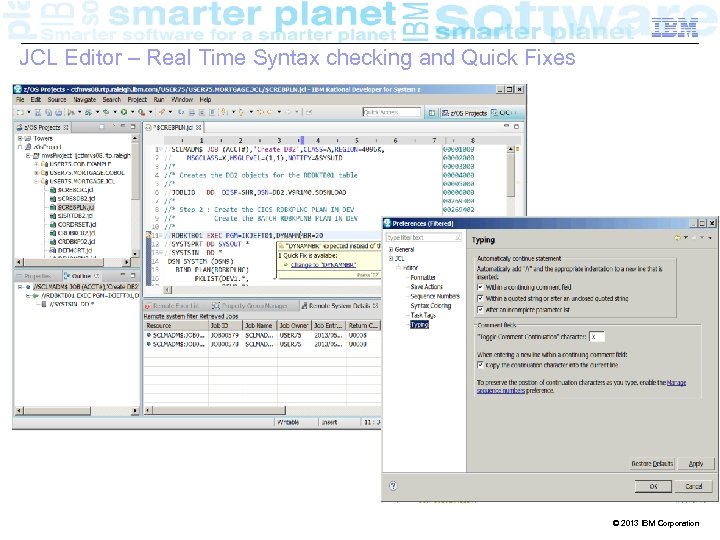Select the //SYSTSIN DD outline entry
The width and height of the screenshot is (720, 540).
[x=72, y=304]
